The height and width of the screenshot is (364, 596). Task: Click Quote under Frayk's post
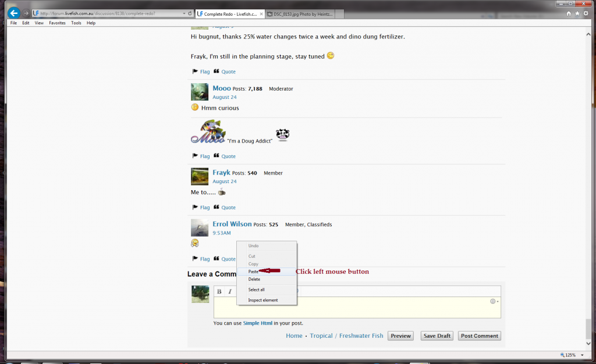coord(228,208)
